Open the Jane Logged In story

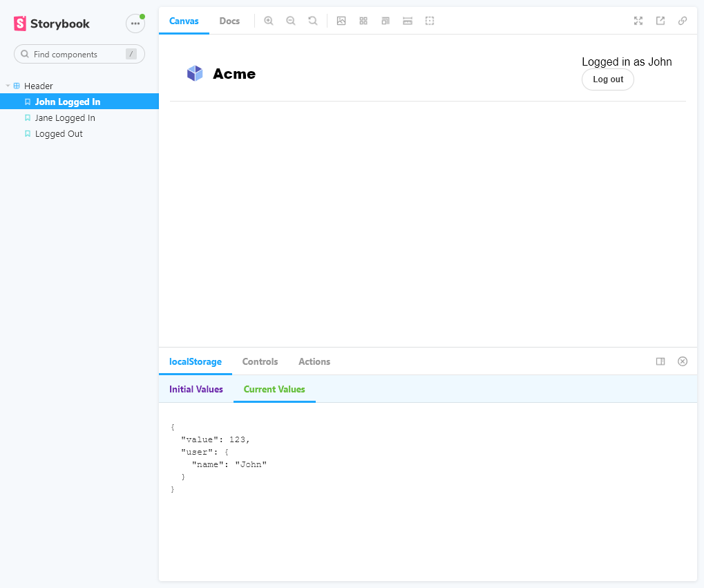(79, 117)
